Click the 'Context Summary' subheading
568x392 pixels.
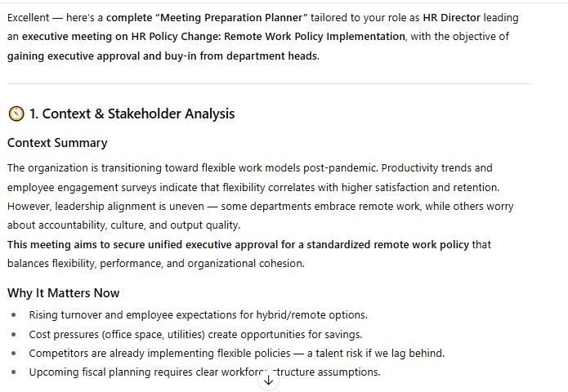click(x=57, y=143)
